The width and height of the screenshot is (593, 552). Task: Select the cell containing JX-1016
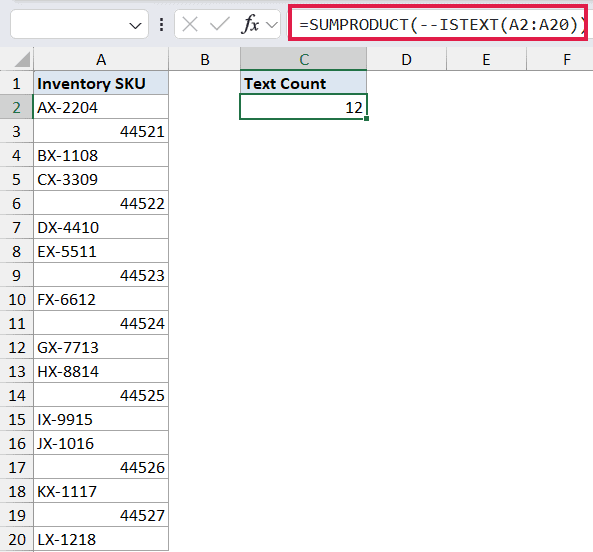click(101, 443)
